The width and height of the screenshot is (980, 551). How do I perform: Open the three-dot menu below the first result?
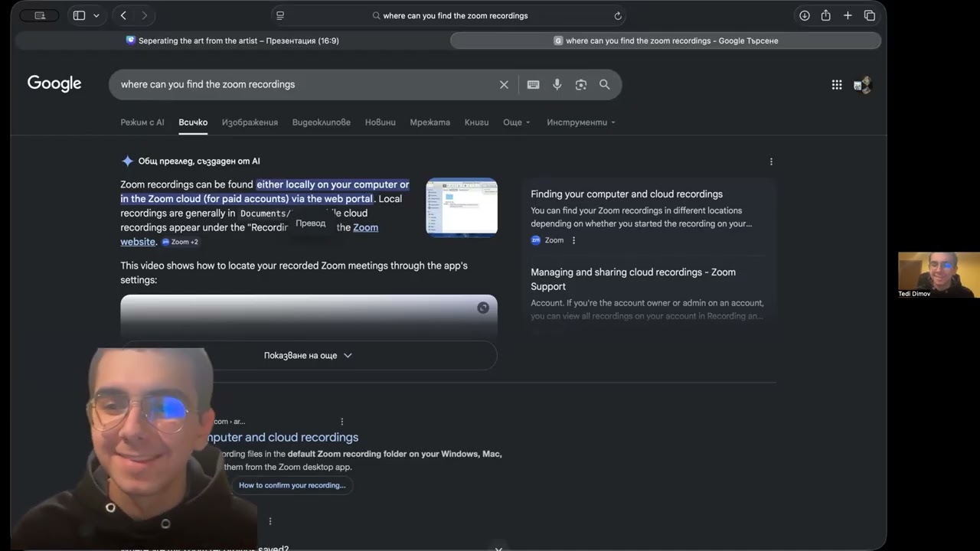point(270,521)
